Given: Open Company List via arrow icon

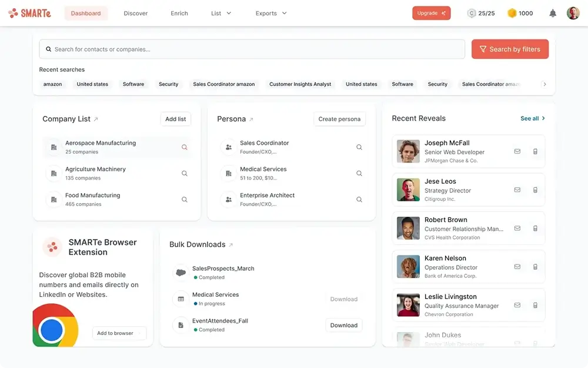Looking at the screenshot, I should click(x=96, y=119).
